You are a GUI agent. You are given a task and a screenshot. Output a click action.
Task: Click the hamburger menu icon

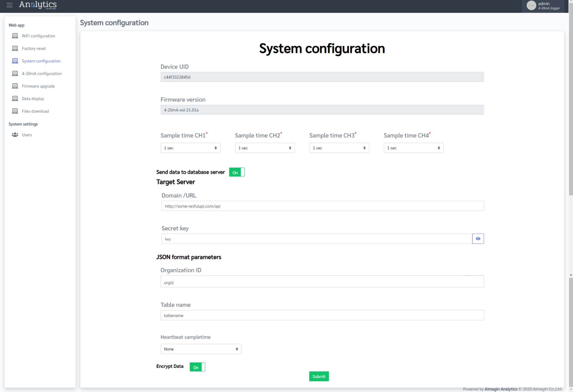point(9,5)
